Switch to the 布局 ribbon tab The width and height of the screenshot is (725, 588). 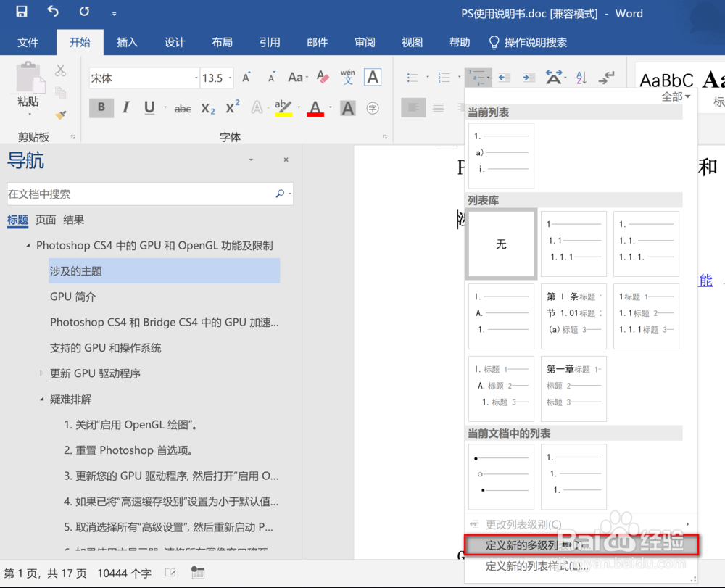coord(223,43)
